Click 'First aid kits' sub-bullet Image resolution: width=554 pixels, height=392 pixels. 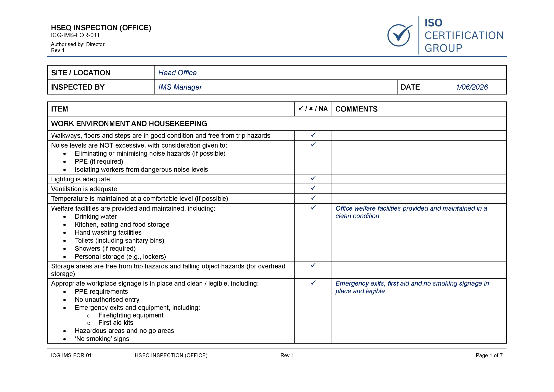116,323
